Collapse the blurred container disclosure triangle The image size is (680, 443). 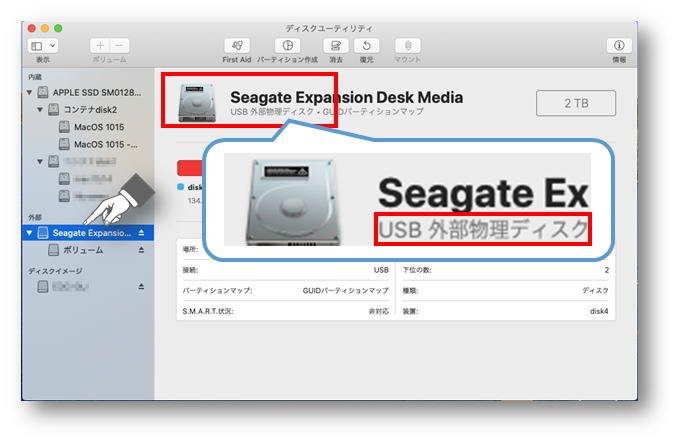point(40,162)
